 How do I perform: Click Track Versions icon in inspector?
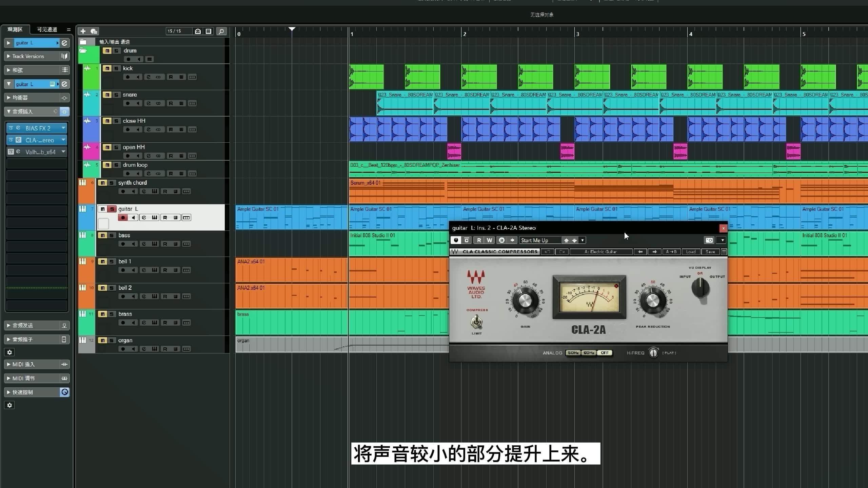[x=64, y=56]
